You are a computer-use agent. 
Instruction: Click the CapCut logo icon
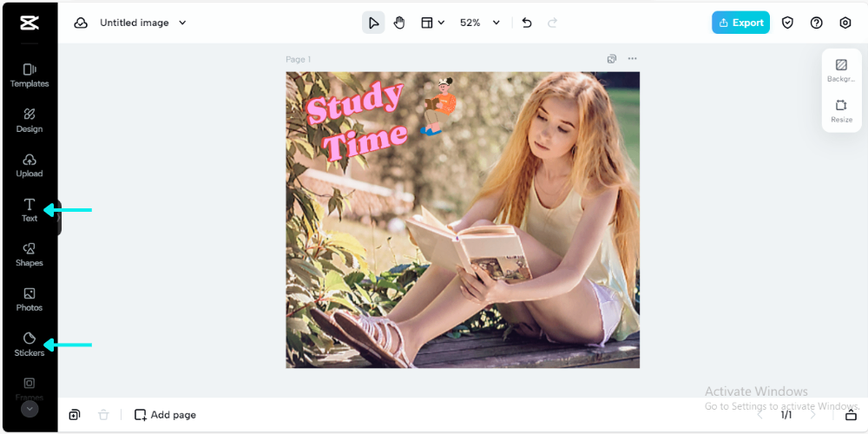[29, 23]
